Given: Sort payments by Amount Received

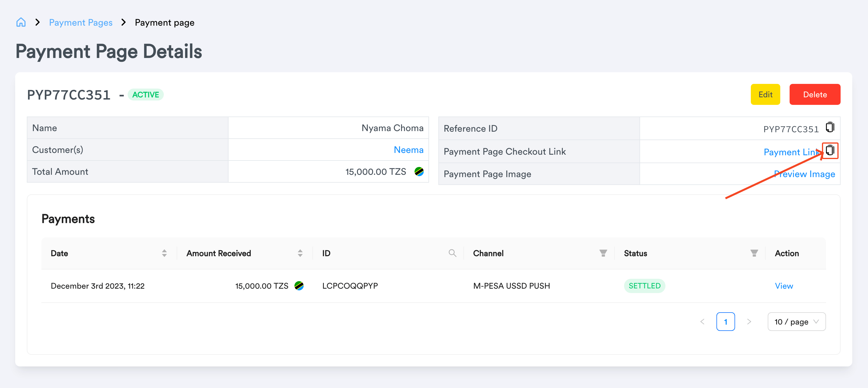Looking at the screenshot, I should 300,253.
